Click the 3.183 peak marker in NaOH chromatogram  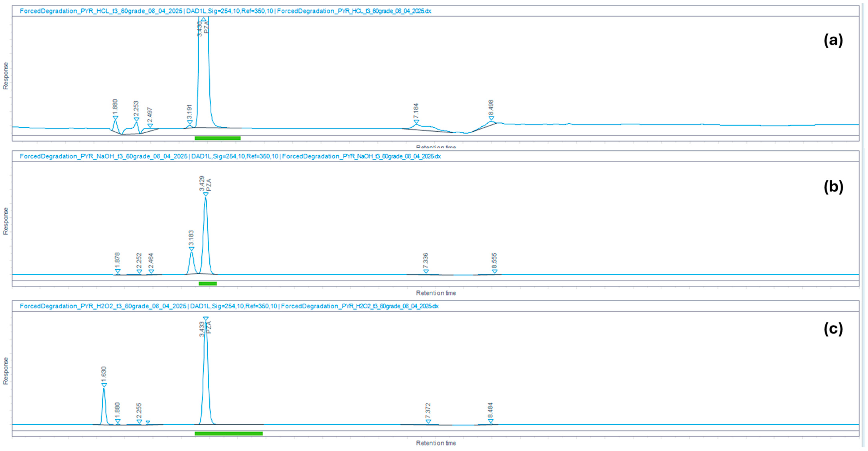[191, 249]
